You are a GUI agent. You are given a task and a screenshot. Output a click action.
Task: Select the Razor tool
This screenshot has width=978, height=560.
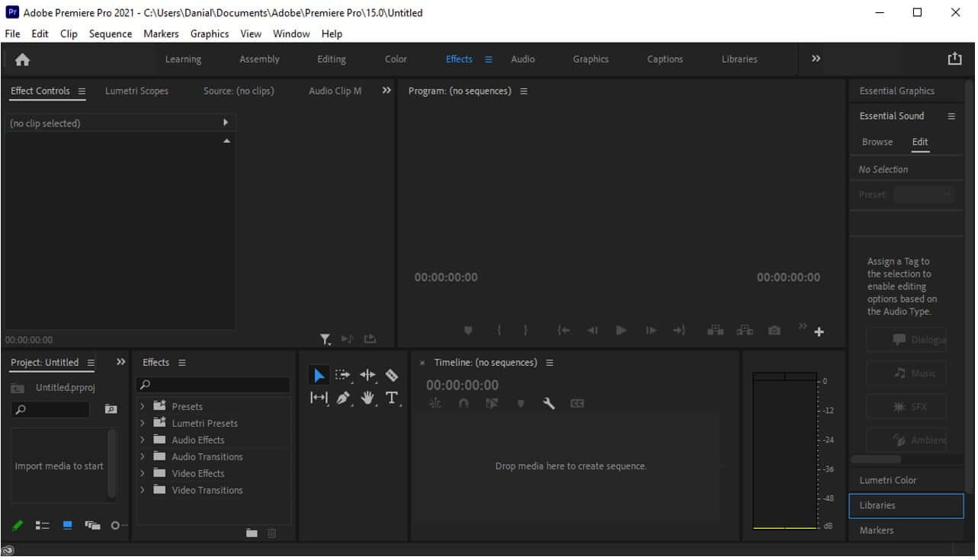[392, 375]
